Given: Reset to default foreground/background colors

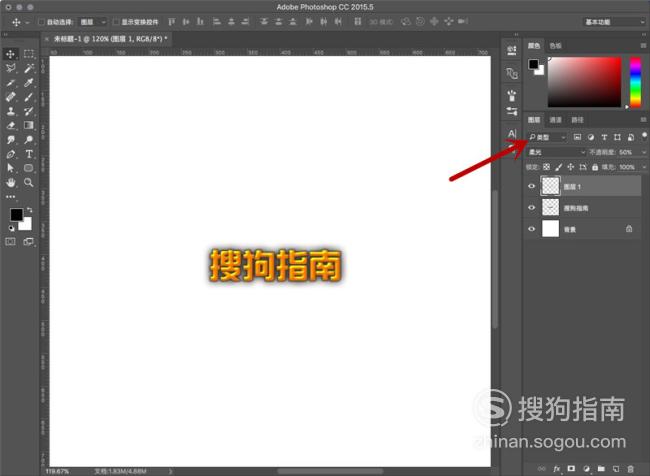Looking at the screenshot, I should [x=12, y=228].
